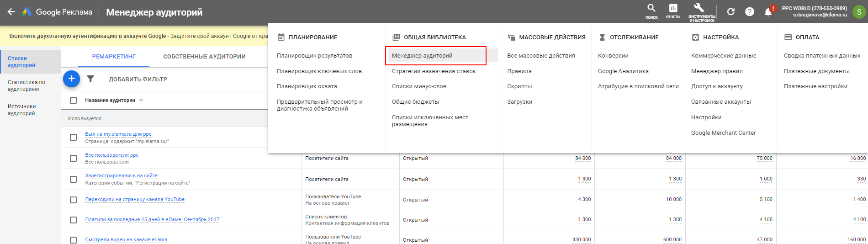Screen dimensions: 868x244
Task: Select checkbox for 'Все пользователи ppc'
Action: click(x=73, y=159)
